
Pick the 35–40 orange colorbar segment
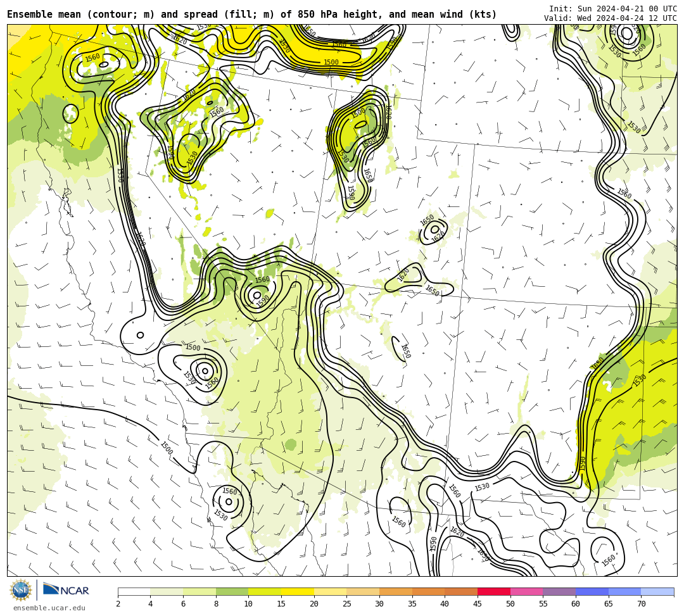428,591
